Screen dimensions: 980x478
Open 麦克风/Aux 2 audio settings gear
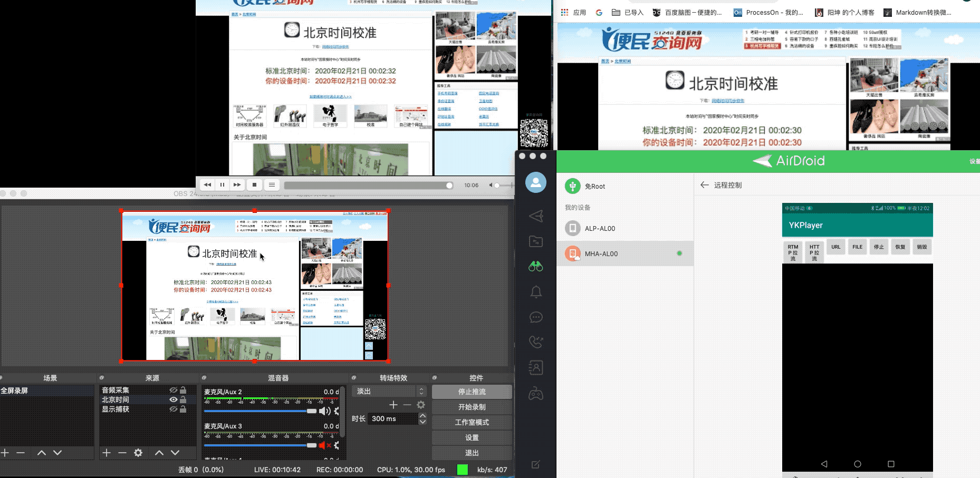(337, 411)
